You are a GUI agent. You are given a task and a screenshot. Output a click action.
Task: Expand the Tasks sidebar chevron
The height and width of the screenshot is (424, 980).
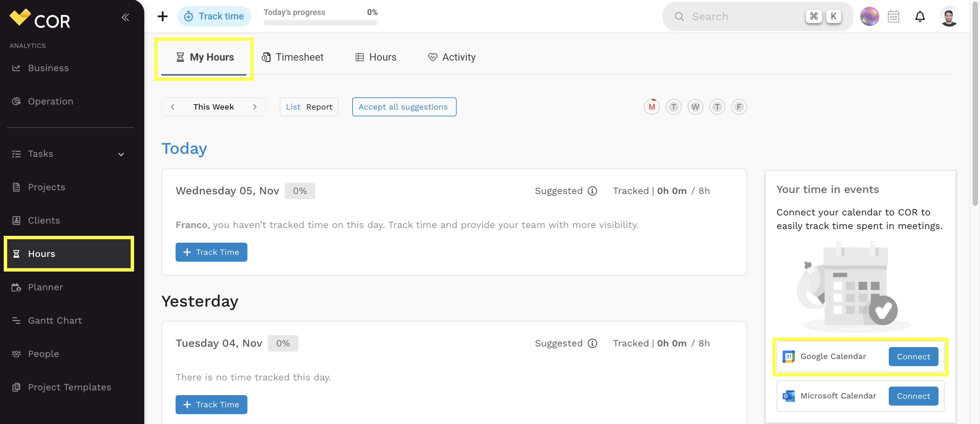(x=121, y=154)
